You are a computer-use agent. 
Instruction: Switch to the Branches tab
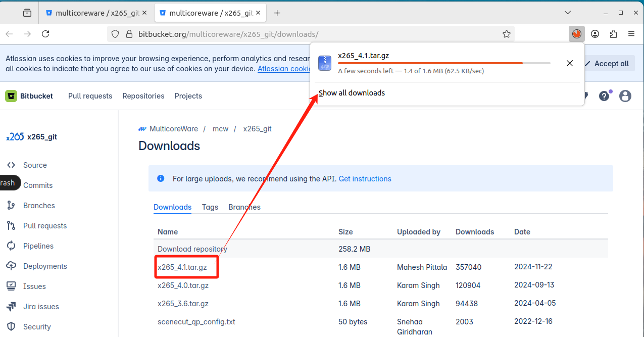point(244,207)
